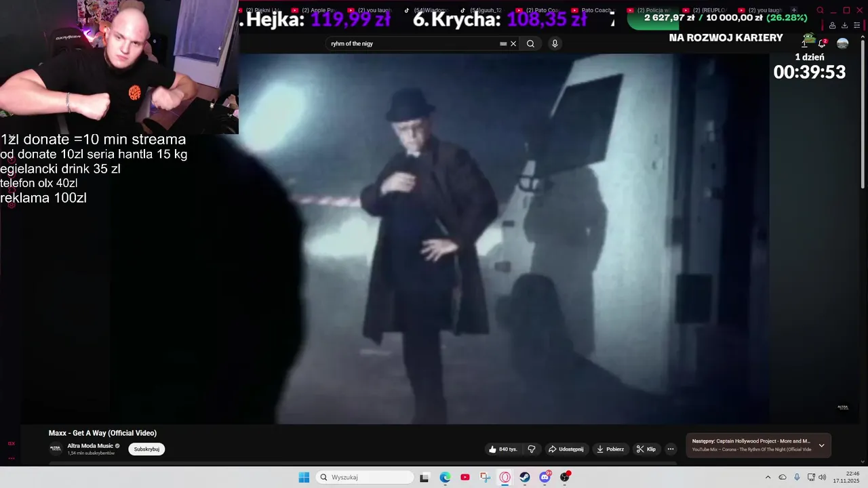The width and height of the screenshot is (868, 488).
Task: Click the volume icon in system tray
Action: click(x=822, y=477)
